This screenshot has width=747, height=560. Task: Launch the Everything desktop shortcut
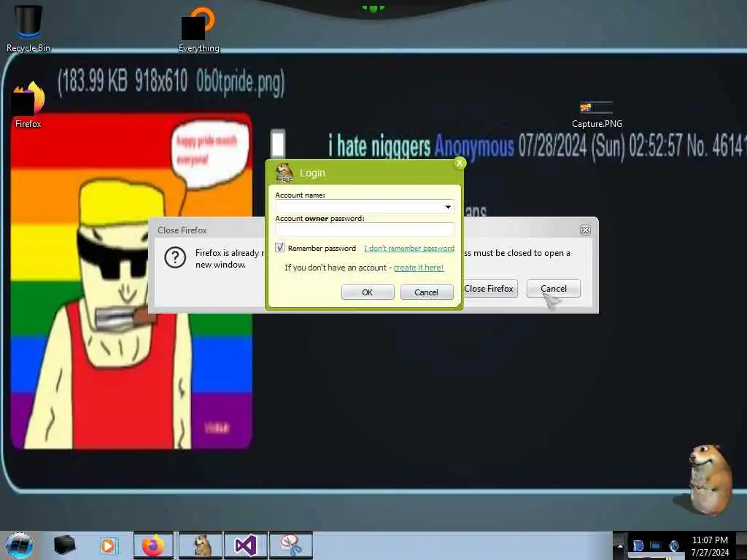coord(198,28)
